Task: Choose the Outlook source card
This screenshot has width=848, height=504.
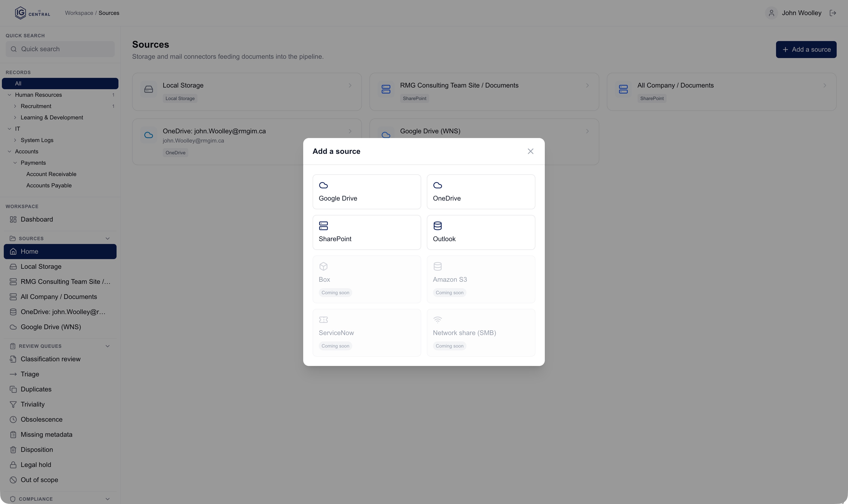Action: pyautogui.click(x=481, y=232)
